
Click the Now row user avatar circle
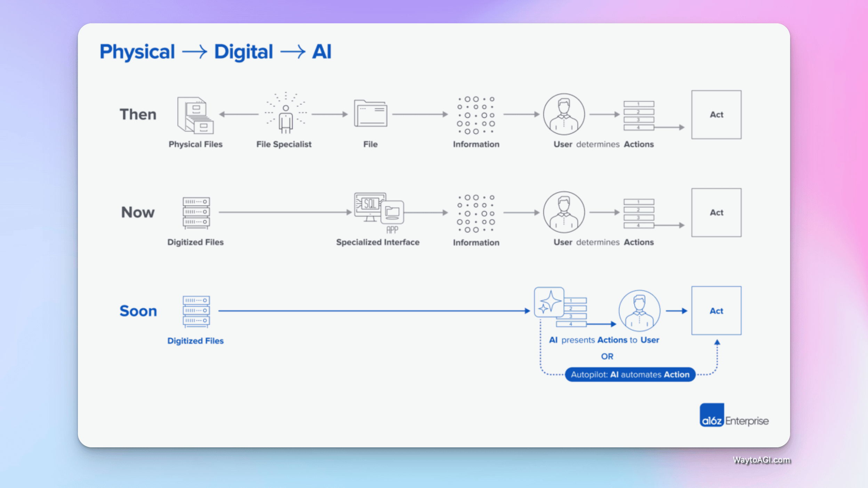point(564,212)
